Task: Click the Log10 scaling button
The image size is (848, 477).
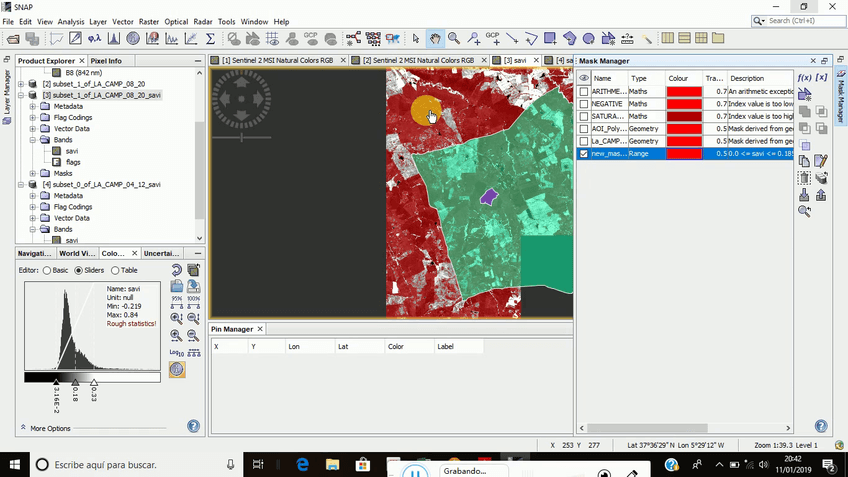Action: [176, 352]
